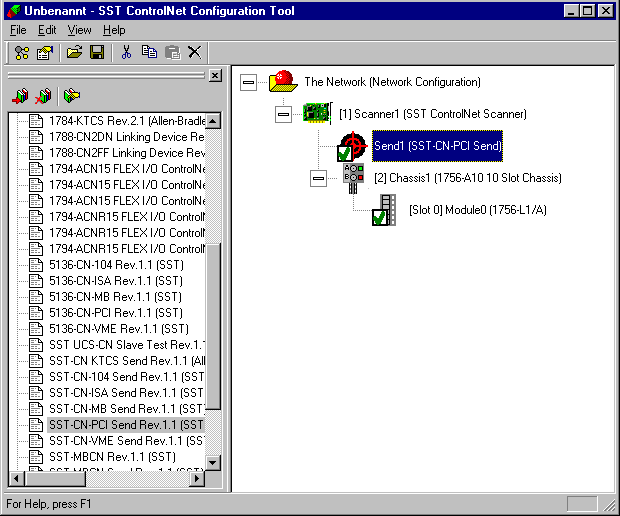Click the Send1 red target icon

click(352, 146)
